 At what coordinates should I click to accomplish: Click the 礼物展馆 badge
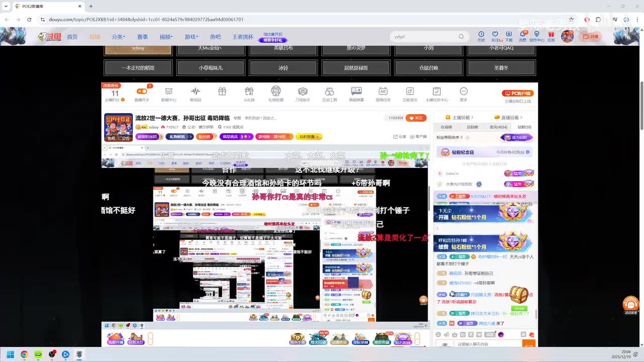[179, 137]
